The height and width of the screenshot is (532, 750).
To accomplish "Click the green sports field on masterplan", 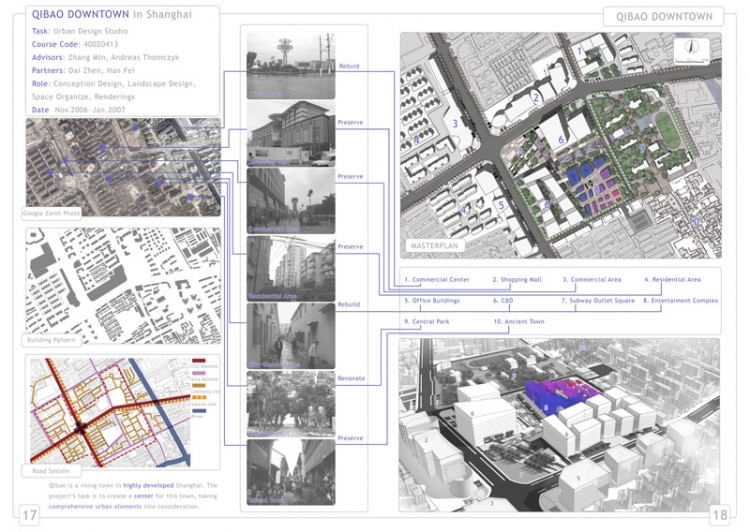I will [x=667, y=129].
